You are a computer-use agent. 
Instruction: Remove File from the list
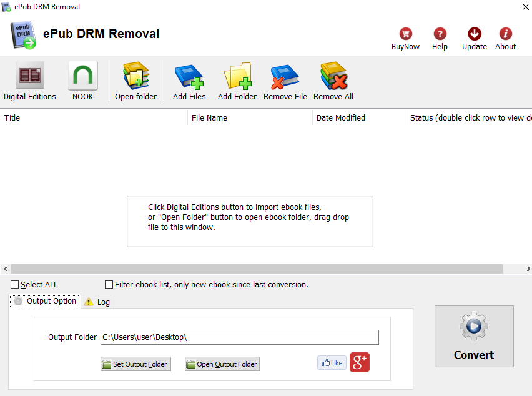285,81
